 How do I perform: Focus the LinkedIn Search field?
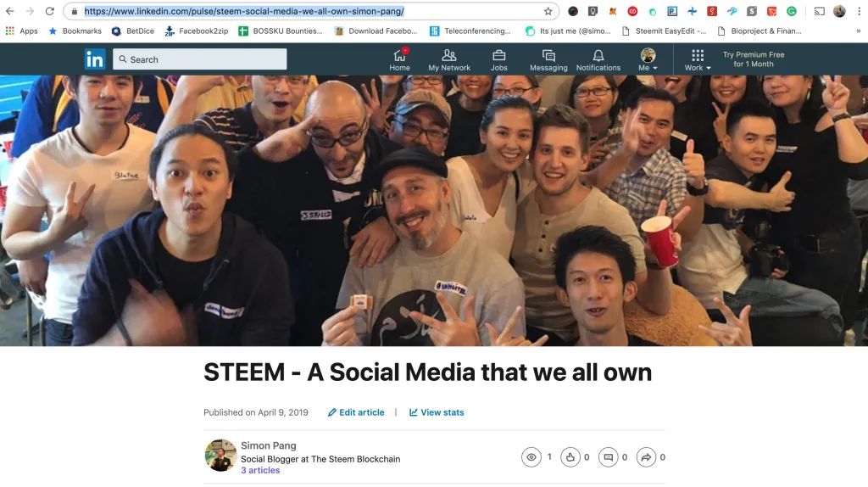pyautogui.click(x=200, y=59)
